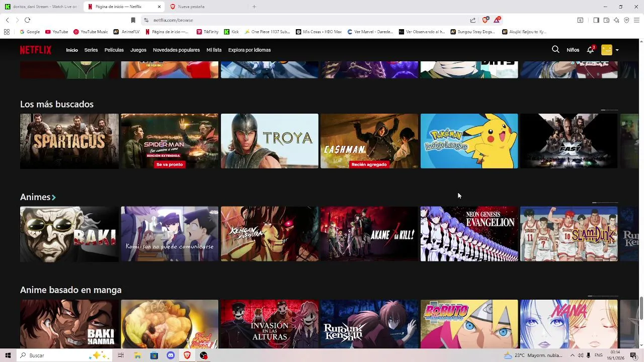Open Baki thumbnail in Animes row
This screenshot has height=362, width=644.
coord(69,234)
